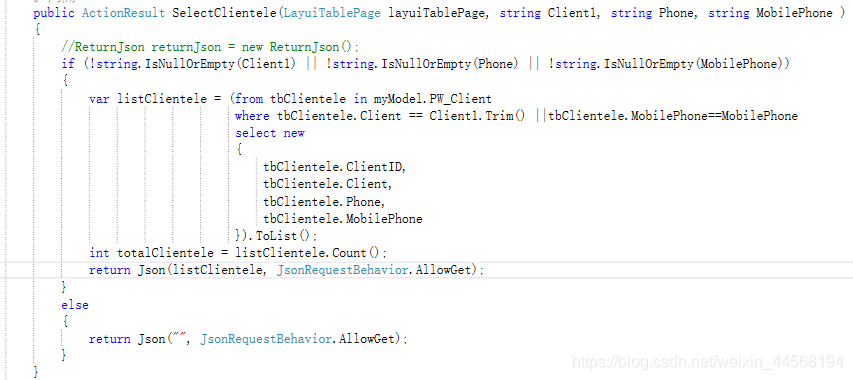Screen dimensions: 853x380
Task: Click 'Client1.Trim()' in the where clause
Action: 477,116
